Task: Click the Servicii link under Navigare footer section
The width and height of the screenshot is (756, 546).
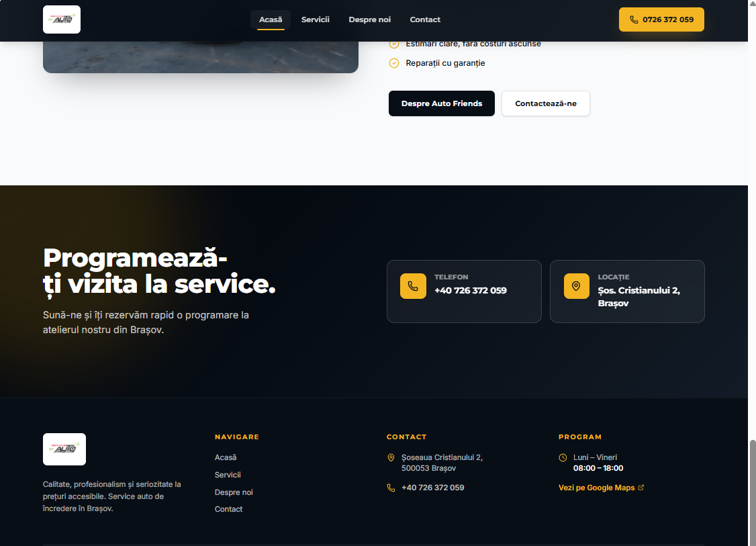Action: (x=228, y=474)
